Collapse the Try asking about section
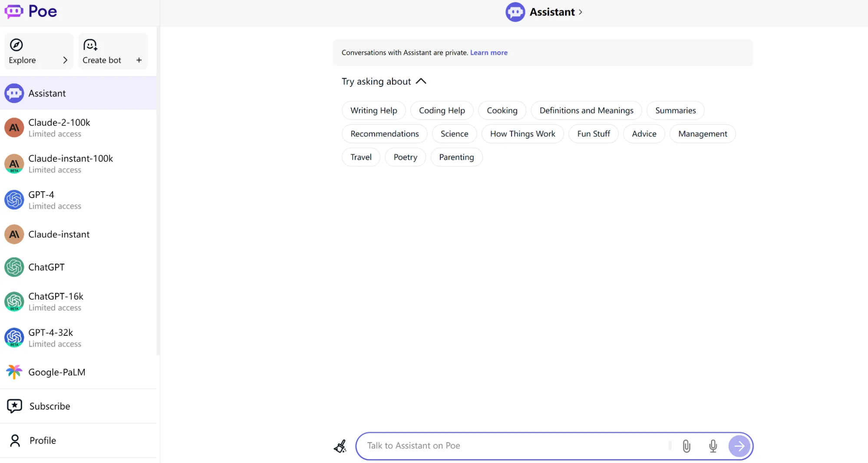This screenshot has width=868, height=463. coord(421,81)
